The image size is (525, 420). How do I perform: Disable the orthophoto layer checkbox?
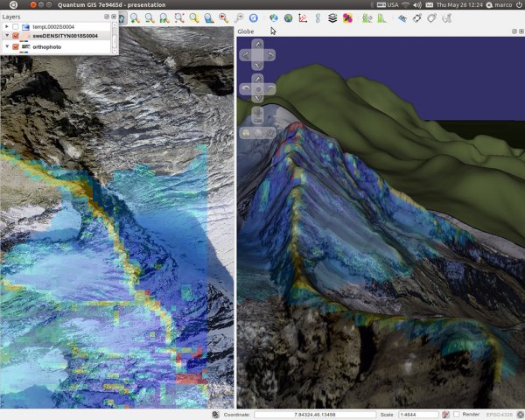[16, 46]
